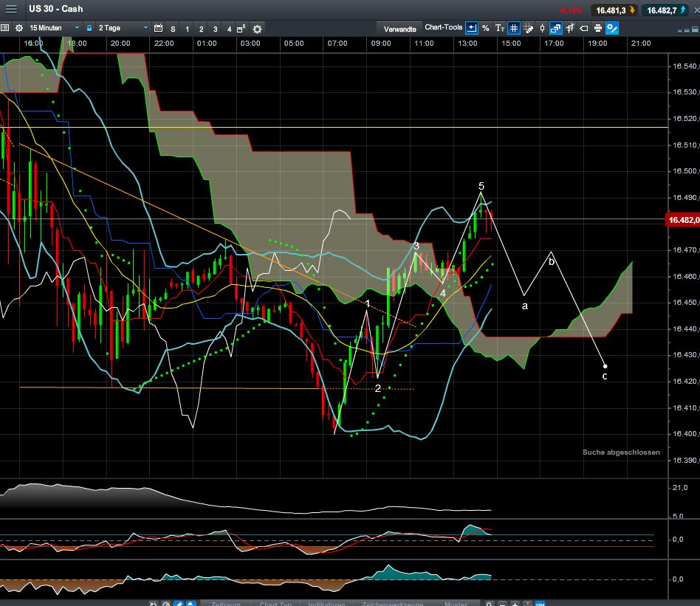Select the price tag label tool

tap(584, 29)
